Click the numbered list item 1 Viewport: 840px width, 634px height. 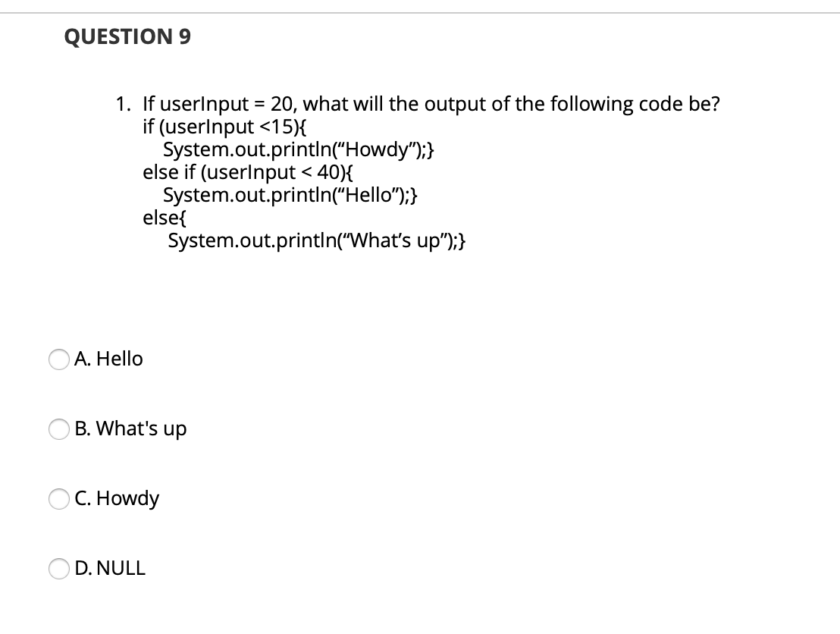124,104
